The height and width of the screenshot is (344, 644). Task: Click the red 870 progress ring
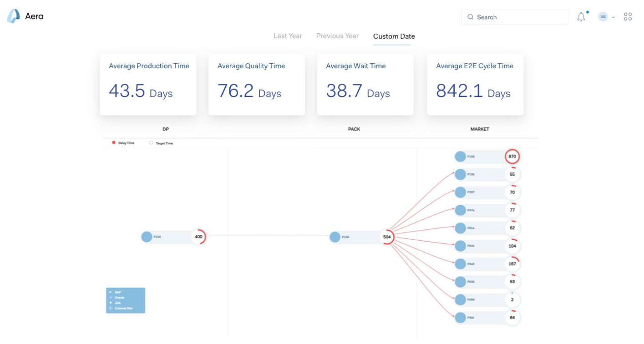(512, 157)
